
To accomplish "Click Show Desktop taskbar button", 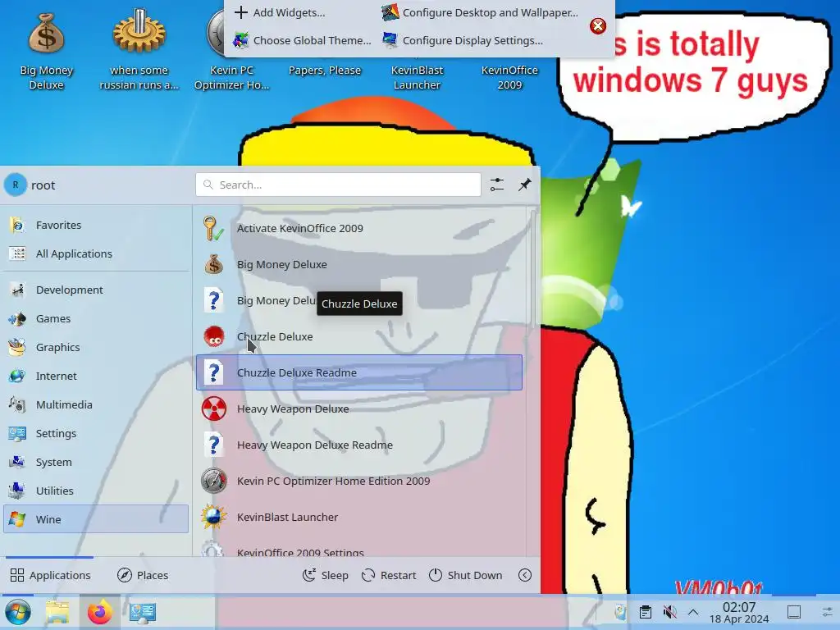I will pyautogui.click(x=794, y=612).
